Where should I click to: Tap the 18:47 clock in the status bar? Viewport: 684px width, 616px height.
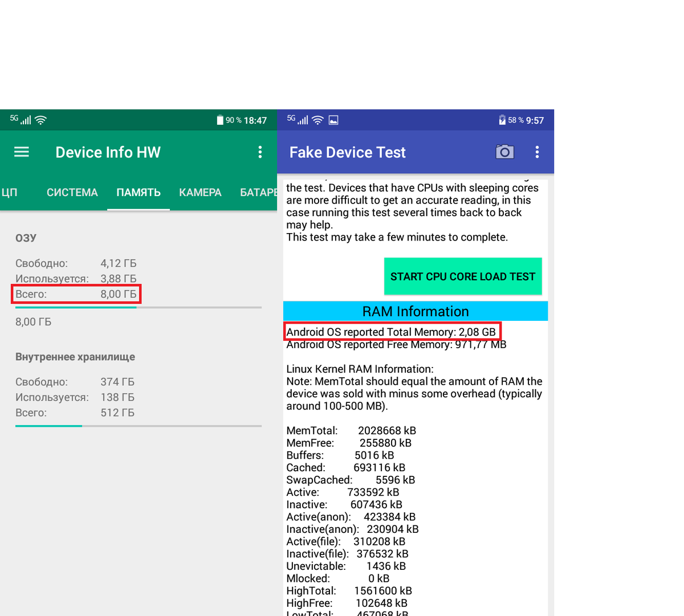255,120
